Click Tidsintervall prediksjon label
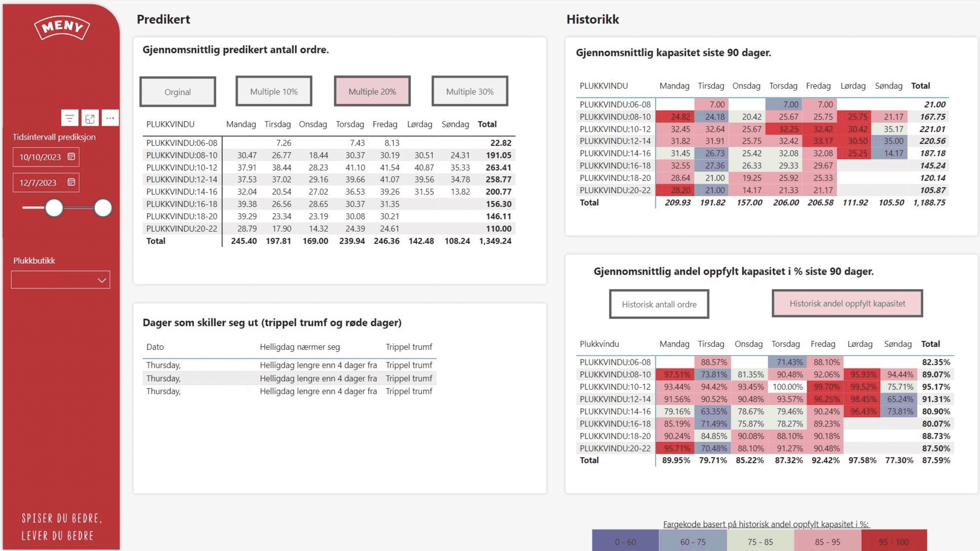Viewport: 980px width, 551px height. click(54, 137)
